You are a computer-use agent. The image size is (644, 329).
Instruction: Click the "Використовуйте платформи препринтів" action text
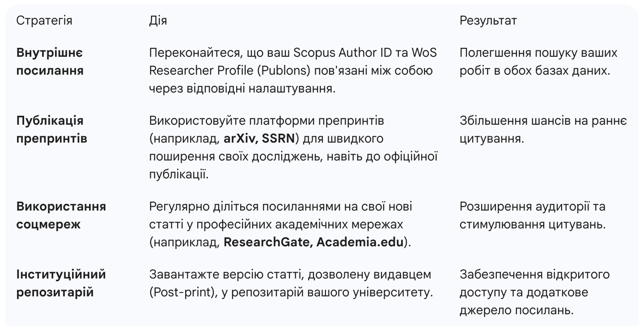tap(267, 121)
